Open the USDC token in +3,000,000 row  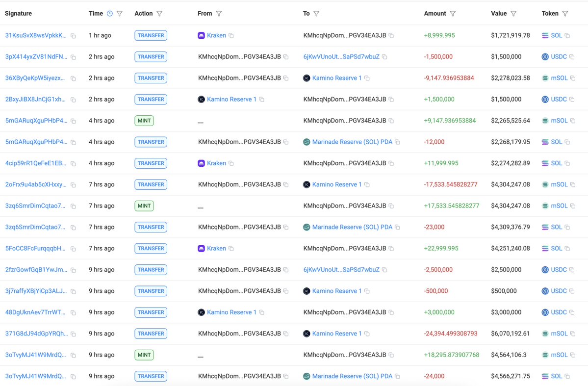[559, 312]
